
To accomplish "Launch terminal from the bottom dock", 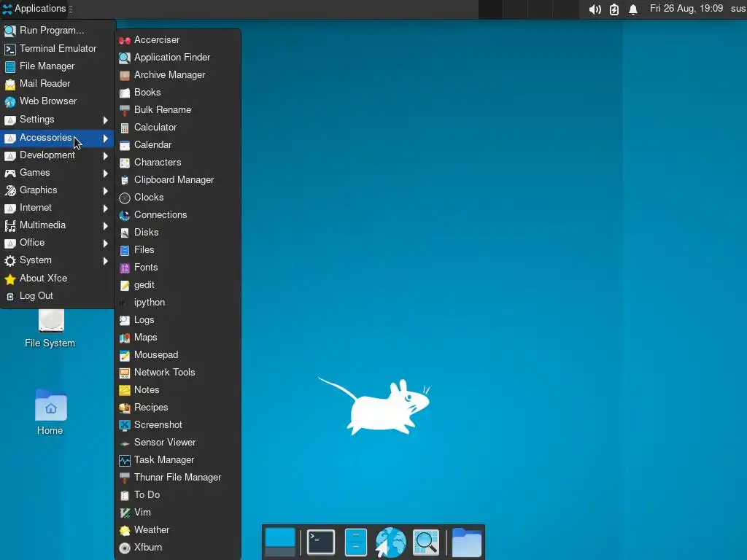I will (x=321, y=542).
